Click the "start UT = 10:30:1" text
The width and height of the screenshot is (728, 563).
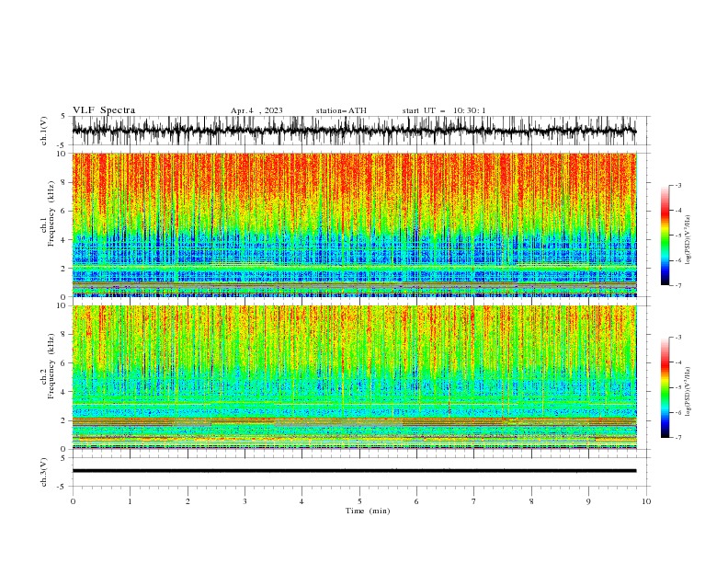coord(444,110)
